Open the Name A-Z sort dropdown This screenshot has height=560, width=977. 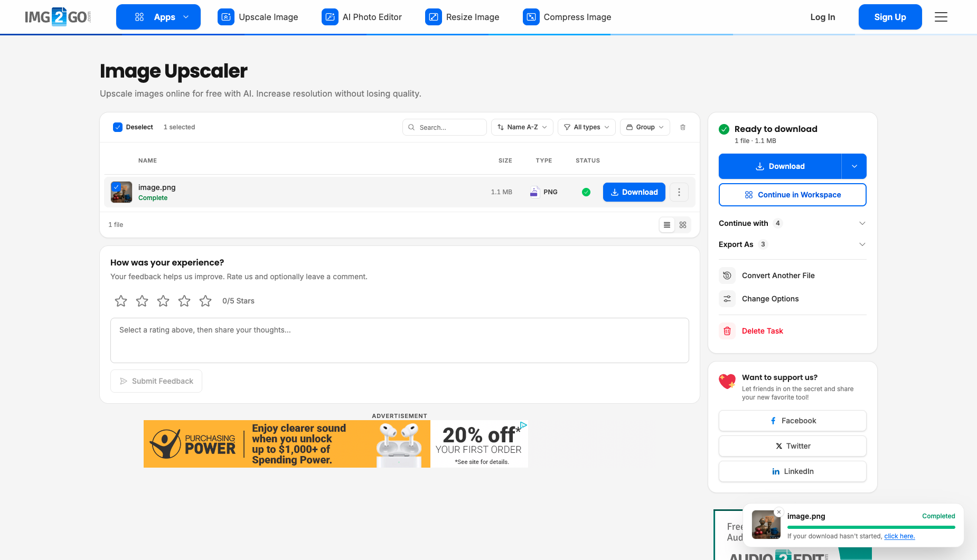pyautogui.click(x=522, y=127)
